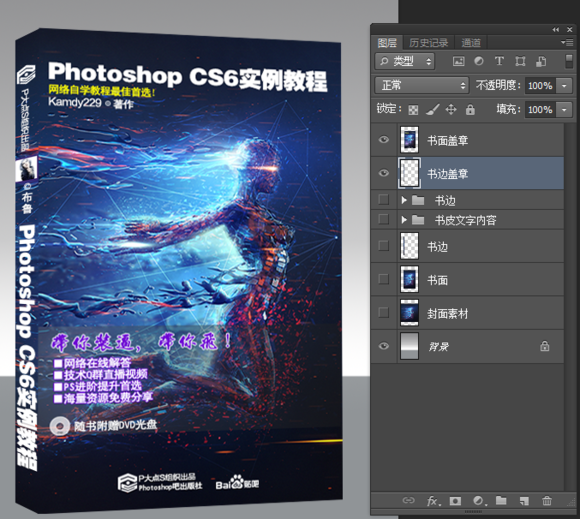This screenshot has height=519, width=580.
Task: Select the 书面盖章 layer thumbnail
Action: [x=409, y=140]
